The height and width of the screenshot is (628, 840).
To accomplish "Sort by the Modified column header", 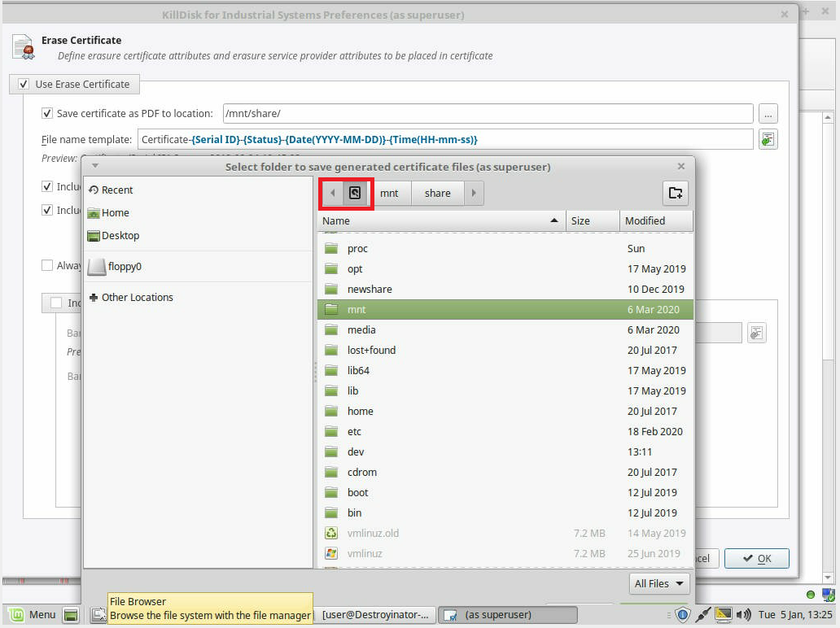I will [x=656, y=220].
